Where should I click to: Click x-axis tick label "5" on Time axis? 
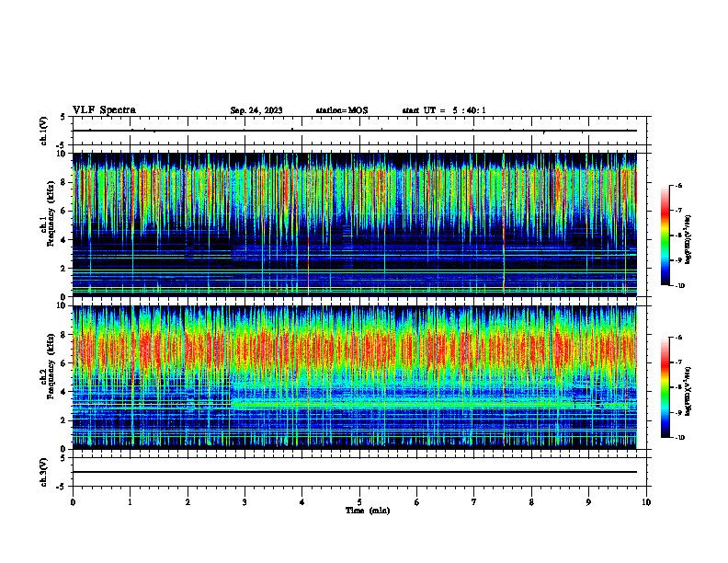(359, 502)
